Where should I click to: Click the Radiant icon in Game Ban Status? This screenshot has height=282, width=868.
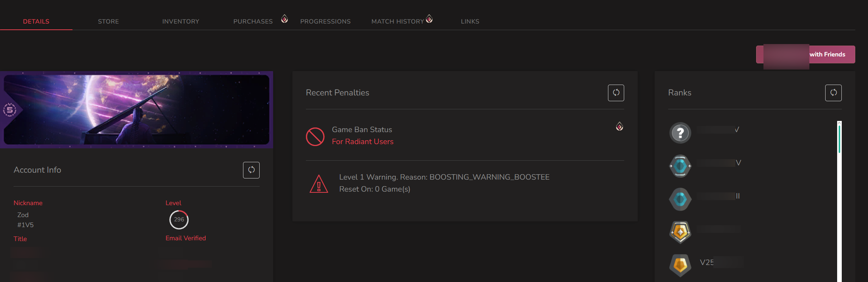click(619, 126)
